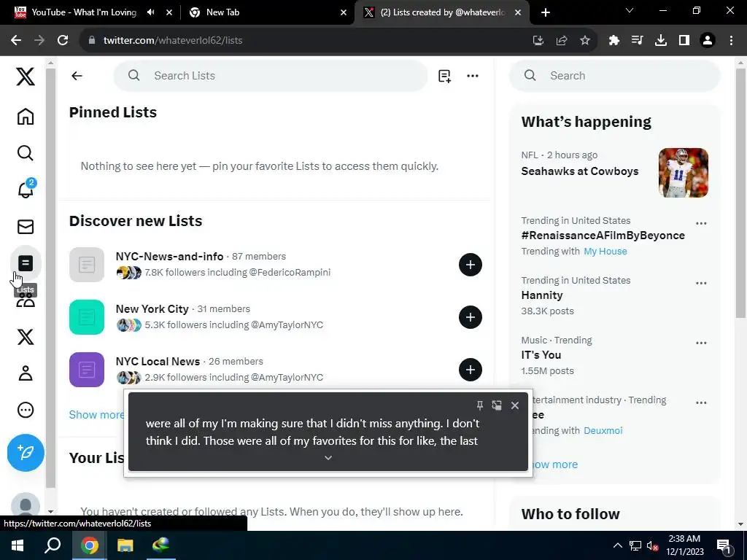The width and height of the screenshot is (747, 560).
Task: Pin the live caption box
Action: (x=480, y=405)
